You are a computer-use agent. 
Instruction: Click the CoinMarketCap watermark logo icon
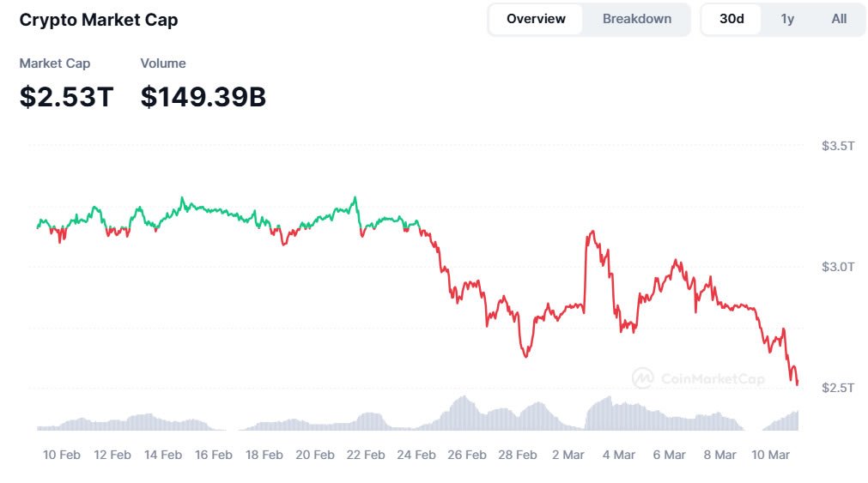click(x=642, y=377)
